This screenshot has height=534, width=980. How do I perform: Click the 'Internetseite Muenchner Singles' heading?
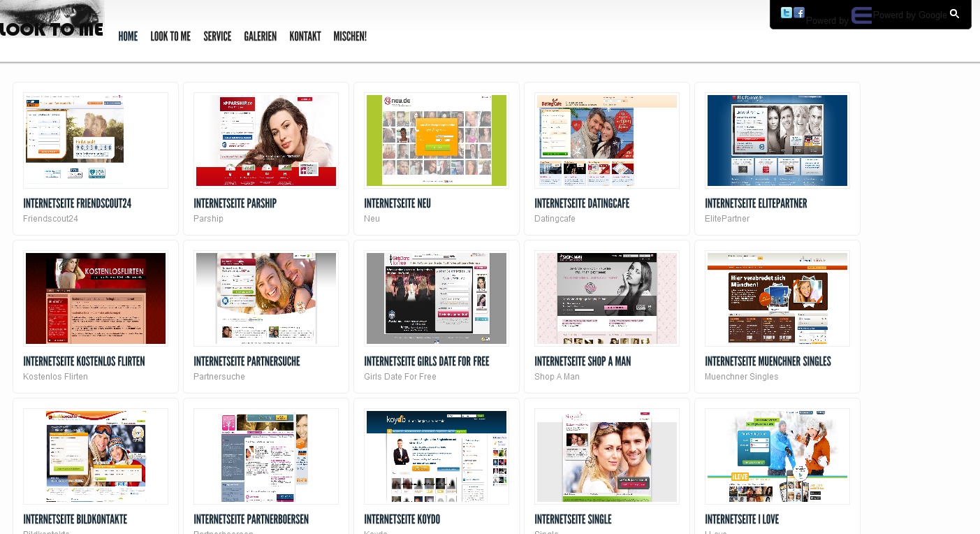tap(768, 361)
